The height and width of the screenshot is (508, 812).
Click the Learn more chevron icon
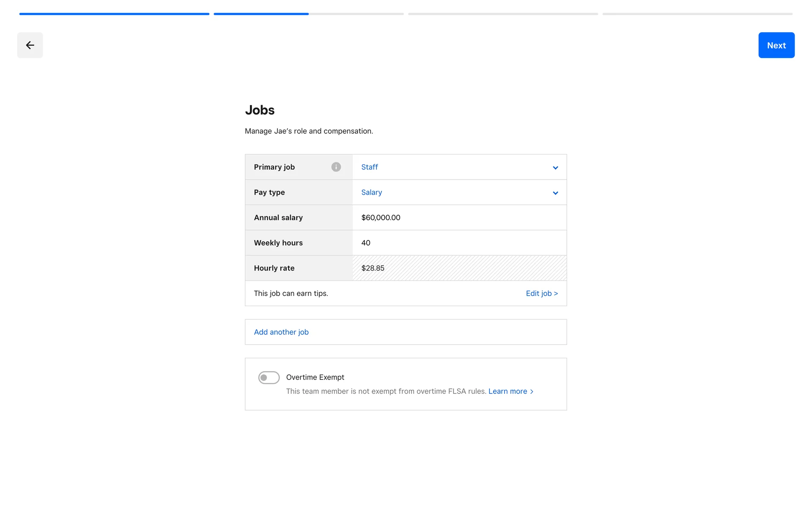532,392
